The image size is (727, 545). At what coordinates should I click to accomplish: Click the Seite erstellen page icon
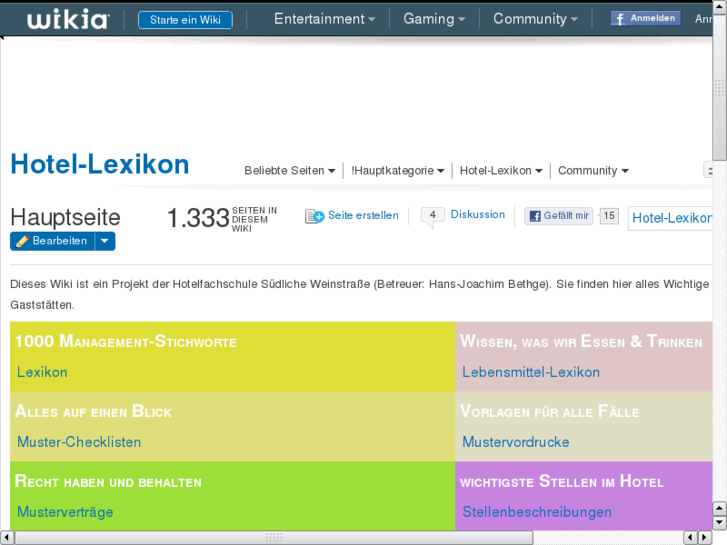314,216
